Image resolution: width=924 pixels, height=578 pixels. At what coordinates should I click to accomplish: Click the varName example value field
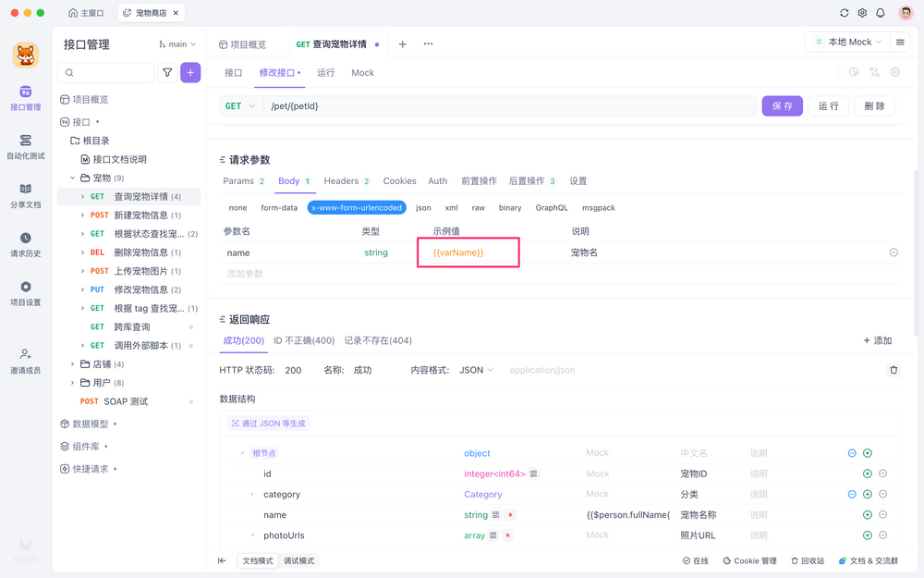(x=468, y=252)
